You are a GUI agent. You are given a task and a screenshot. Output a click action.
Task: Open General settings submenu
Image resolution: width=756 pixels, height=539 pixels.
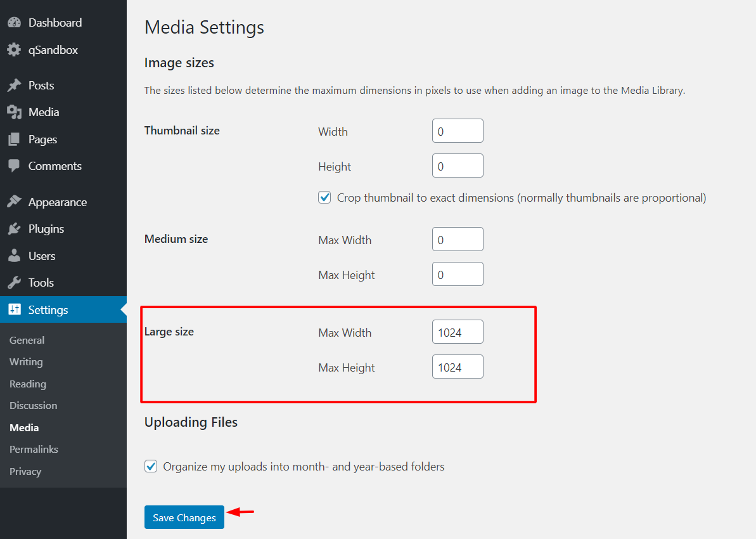(x=27, y=340)
